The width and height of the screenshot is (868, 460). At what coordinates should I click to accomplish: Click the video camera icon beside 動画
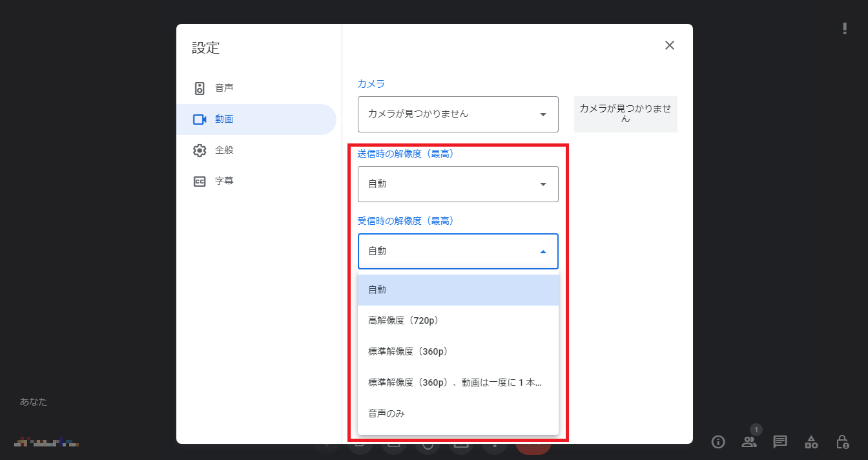[x=200, y=120]
